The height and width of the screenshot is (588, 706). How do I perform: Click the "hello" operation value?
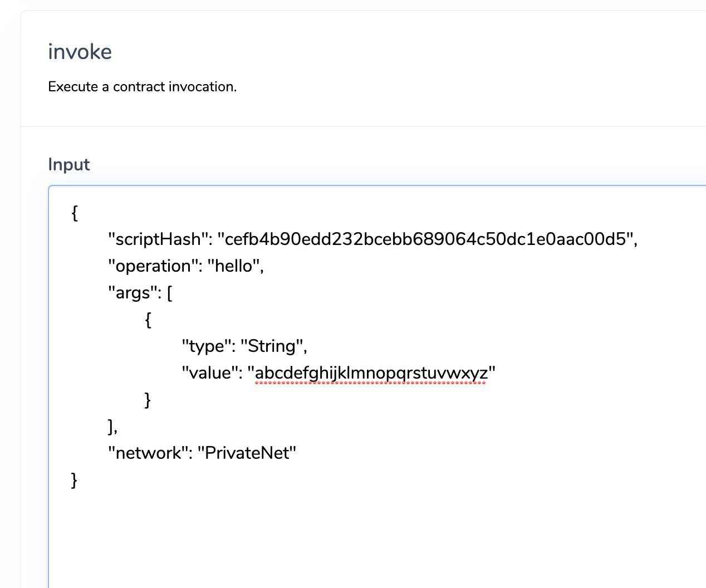click(234, 266)
